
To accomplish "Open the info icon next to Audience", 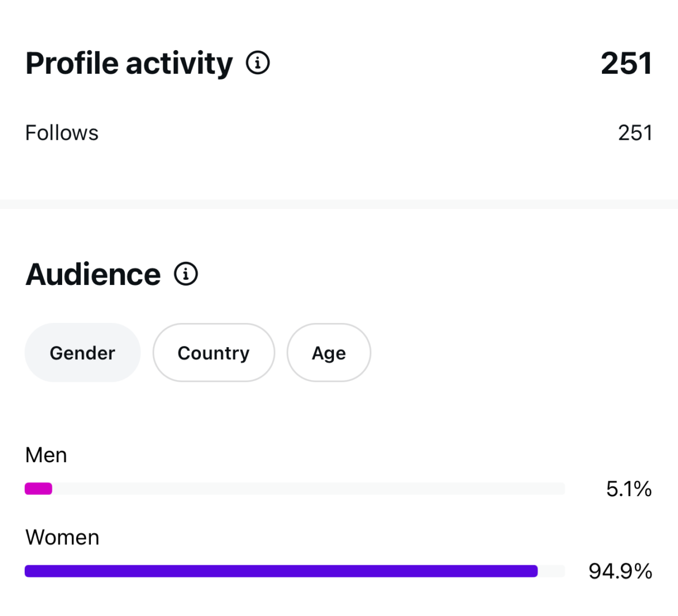I will coord(186,274).
